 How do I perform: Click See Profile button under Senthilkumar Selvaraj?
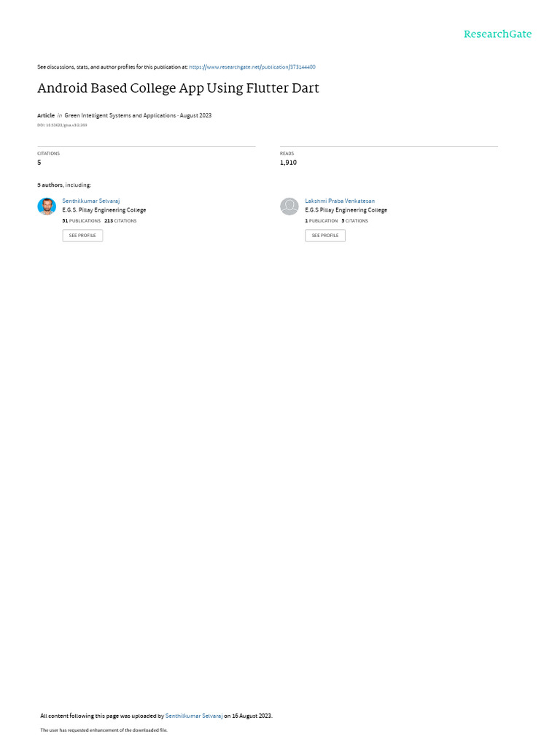pyautogui.click(x=82, y=236)
